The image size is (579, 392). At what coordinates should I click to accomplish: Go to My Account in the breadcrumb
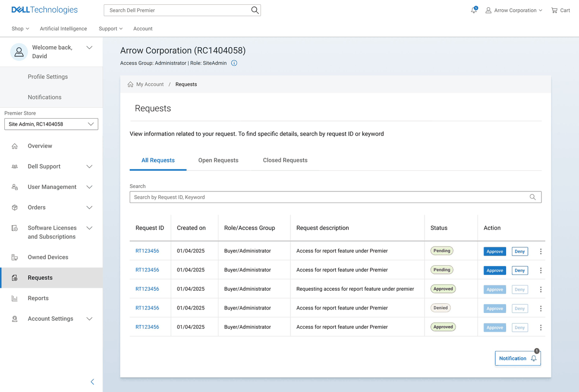(150, 84)
